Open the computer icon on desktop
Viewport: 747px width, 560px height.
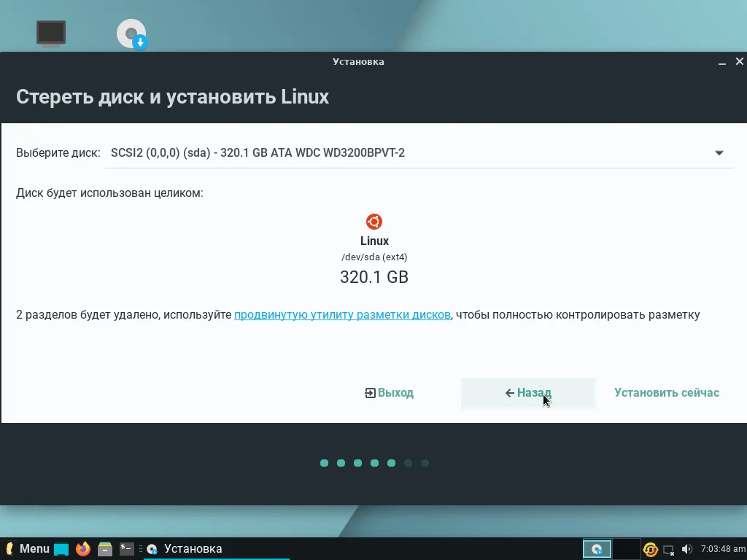pyautogui.click(x=50, y=32)
